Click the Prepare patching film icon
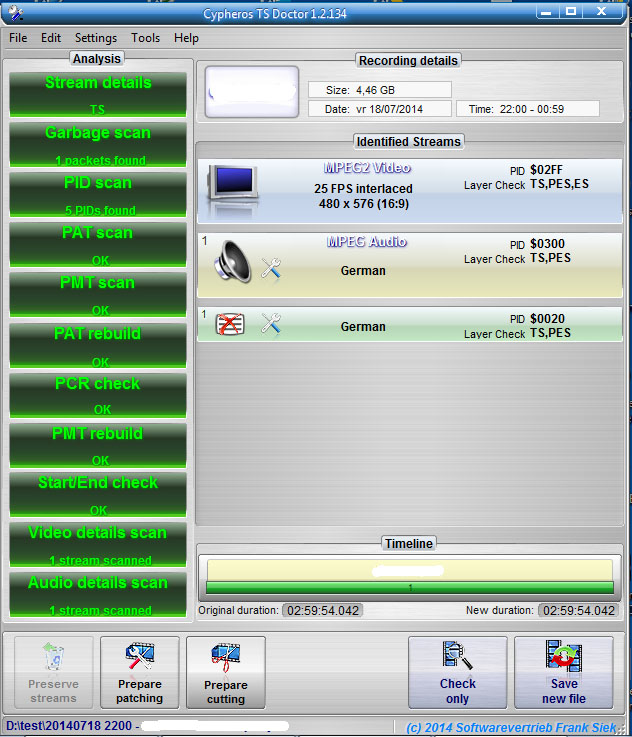The image size is (632, 737). (140, 656)
